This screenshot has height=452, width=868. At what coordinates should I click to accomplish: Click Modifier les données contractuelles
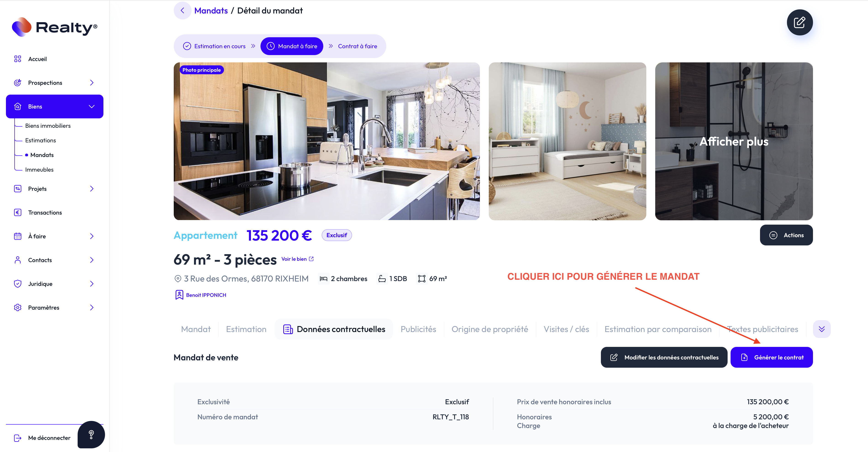[664, 357]
